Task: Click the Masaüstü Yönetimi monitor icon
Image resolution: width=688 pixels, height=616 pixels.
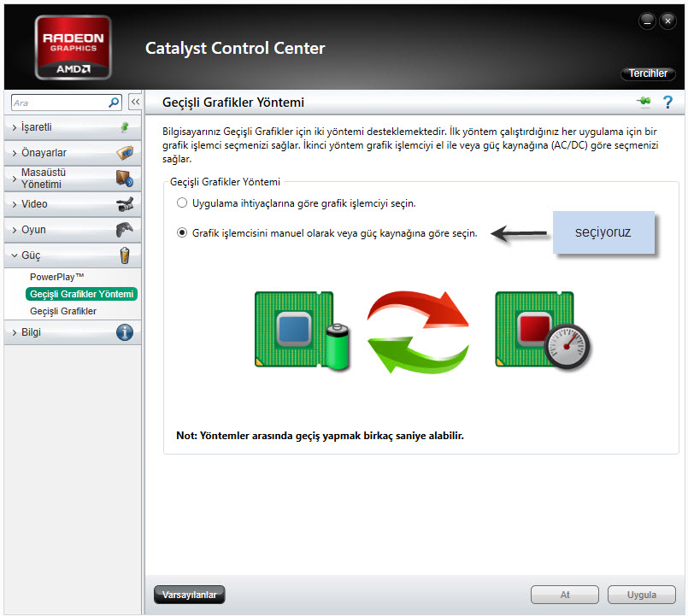Action: coord(125,179)
